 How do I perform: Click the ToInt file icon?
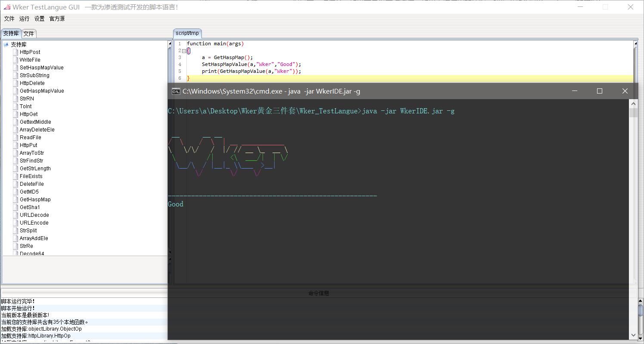click(x=15, y=106)
